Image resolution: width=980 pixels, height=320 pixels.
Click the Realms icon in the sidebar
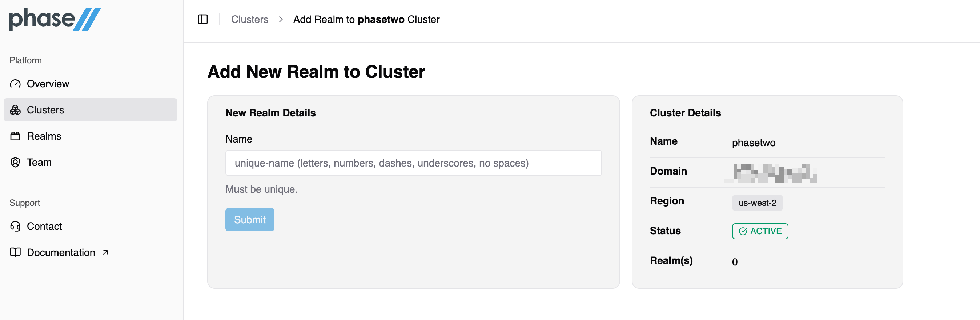click(15, 136)
